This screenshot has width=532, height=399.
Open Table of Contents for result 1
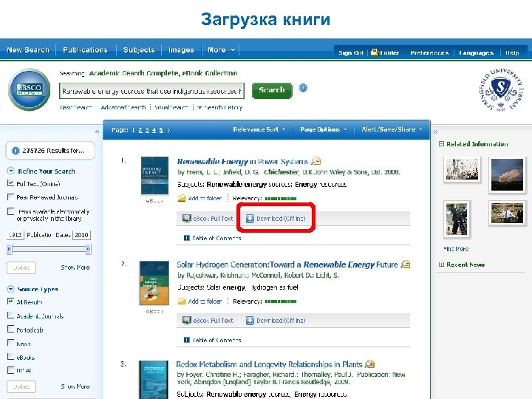[x=212, y=238]
